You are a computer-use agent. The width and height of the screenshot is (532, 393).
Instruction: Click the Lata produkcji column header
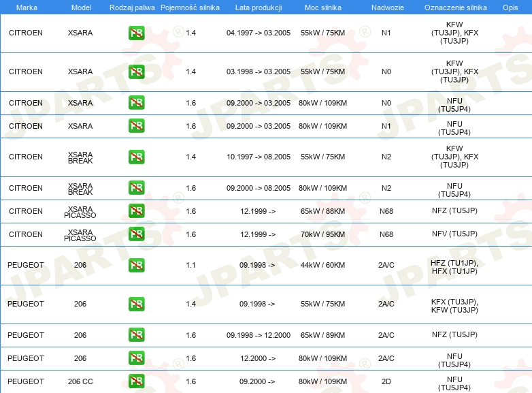(259, 7)
